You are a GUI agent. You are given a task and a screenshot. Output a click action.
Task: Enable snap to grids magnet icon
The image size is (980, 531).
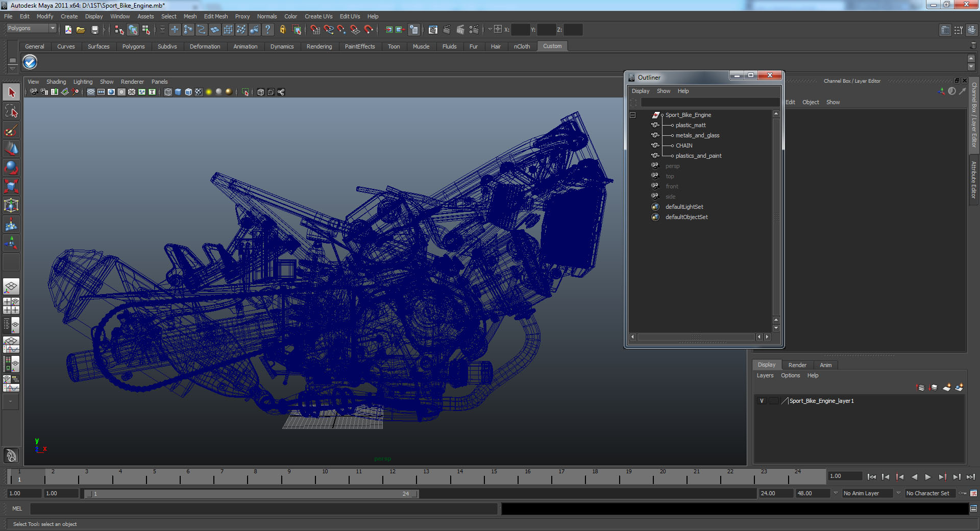(315, 30)
